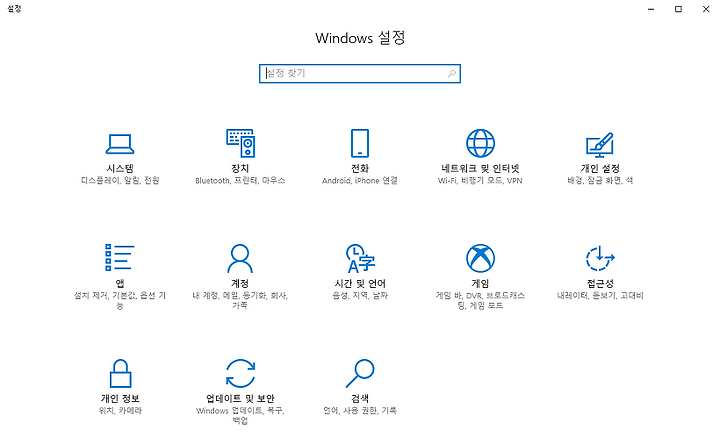Viewport: 720px width, 437px height.
Task: Click the Android, iPhone 연결 description
Action: (x=360, y=180)
